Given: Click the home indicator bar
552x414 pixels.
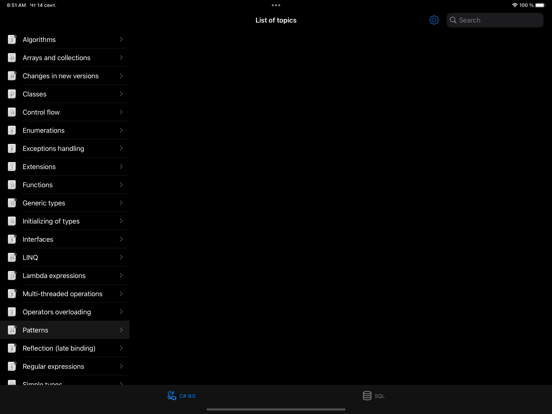Looking at the screenshot, I should (x=276, y=409).
